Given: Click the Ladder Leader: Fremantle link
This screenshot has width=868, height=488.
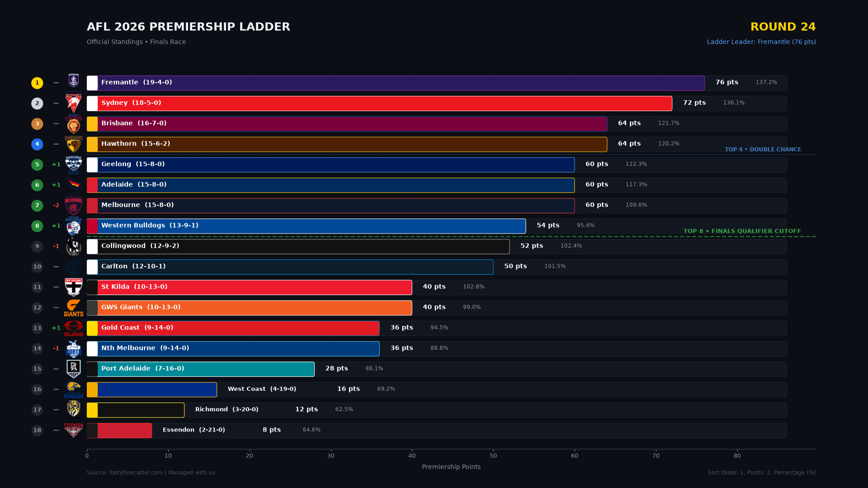Looking at the screenshot, I should [x=761, y=42].
